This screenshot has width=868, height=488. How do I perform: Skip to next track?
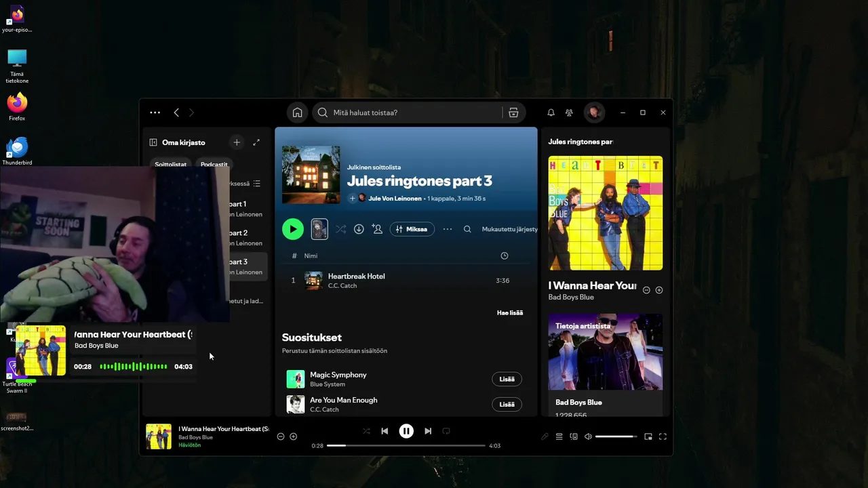click(x=428, y=431)
